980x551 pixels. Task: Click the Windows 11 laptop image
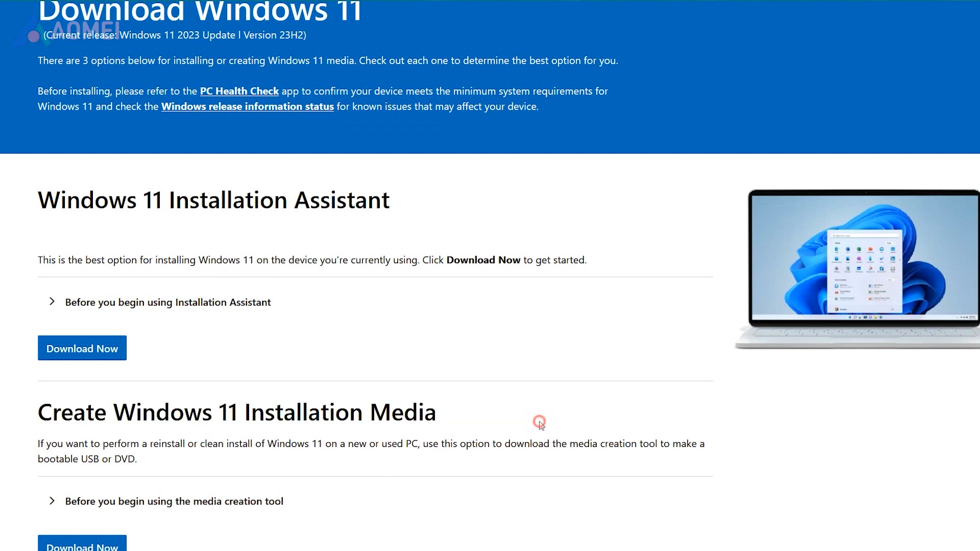point(857,269)
